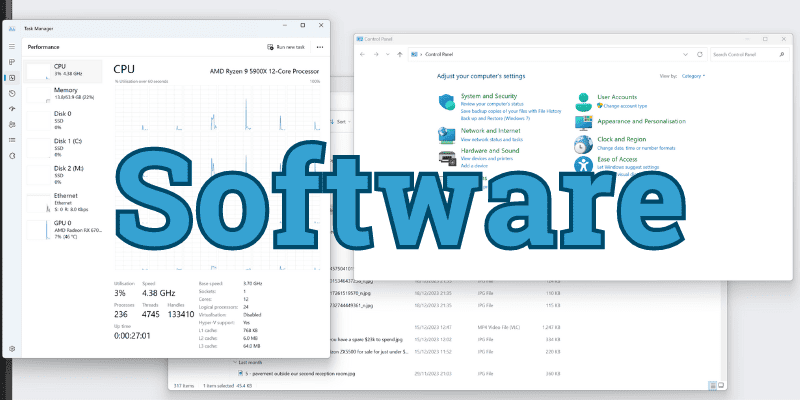Image resolution: width=800 pixels, height=400 pixels.
Task: Open View devices and printers link
Action: (x=487, y=159)
